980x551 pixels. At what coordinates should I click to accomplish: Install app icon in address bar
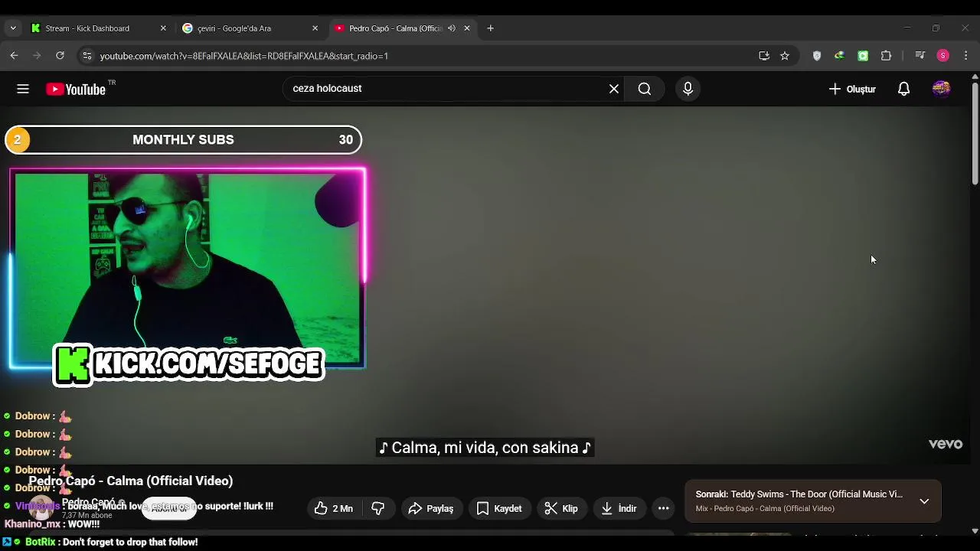763,55
